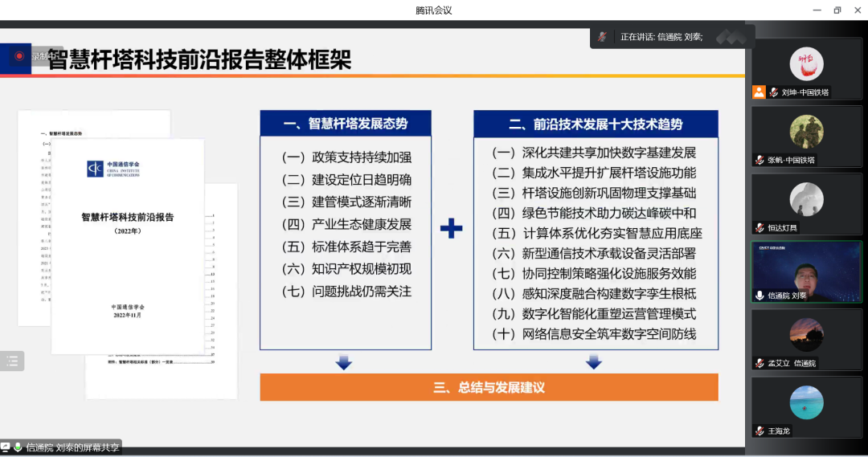
Task: Click the blue plus sign between slide boxes
Action: coord(452,228)
